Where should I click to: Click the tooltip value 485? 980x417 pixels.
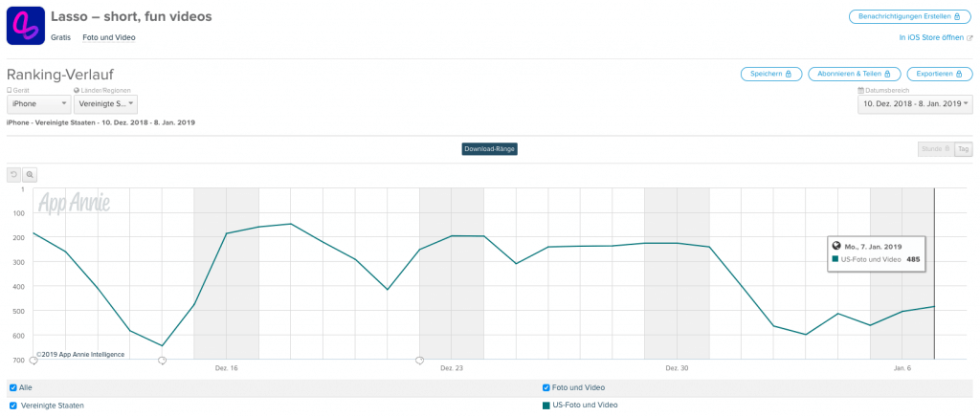[x=913, y=259]
